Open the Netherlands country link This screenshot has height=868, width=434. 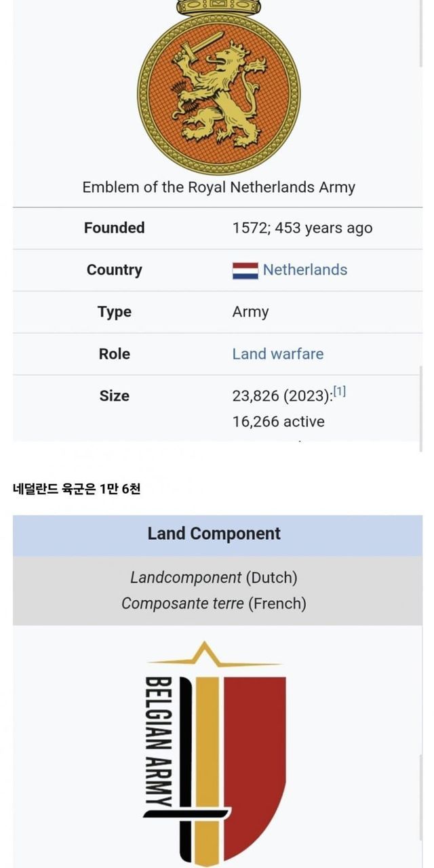coord(305,270)
